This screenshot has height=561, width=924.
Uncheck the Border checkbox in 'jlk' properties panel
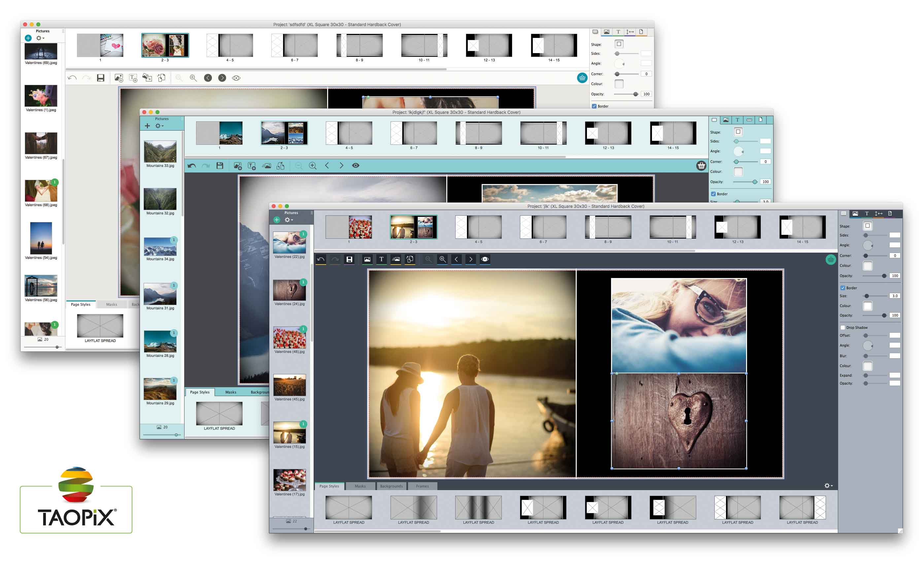(x=842, y=288)
